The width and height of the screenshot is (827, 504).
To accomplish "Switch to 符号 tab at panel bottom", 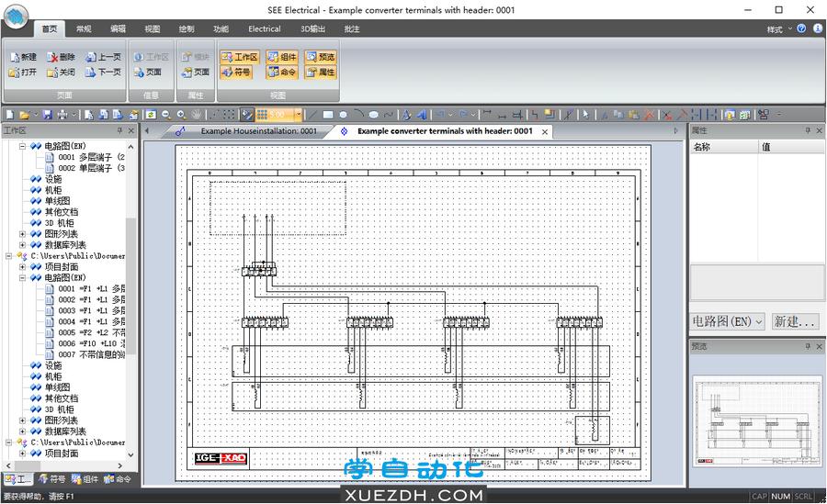I will point(51,479).
